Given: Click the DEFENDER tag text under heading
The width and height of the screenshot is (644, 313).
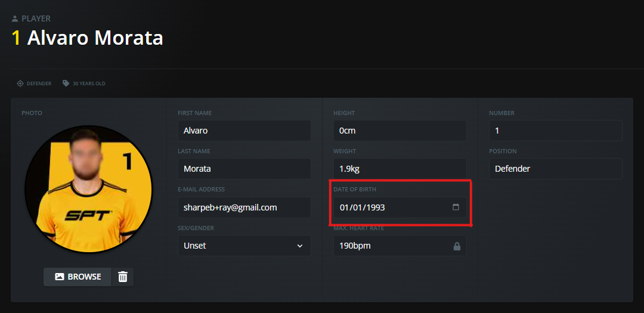Looking at the screenshot, I should (39, 83).
